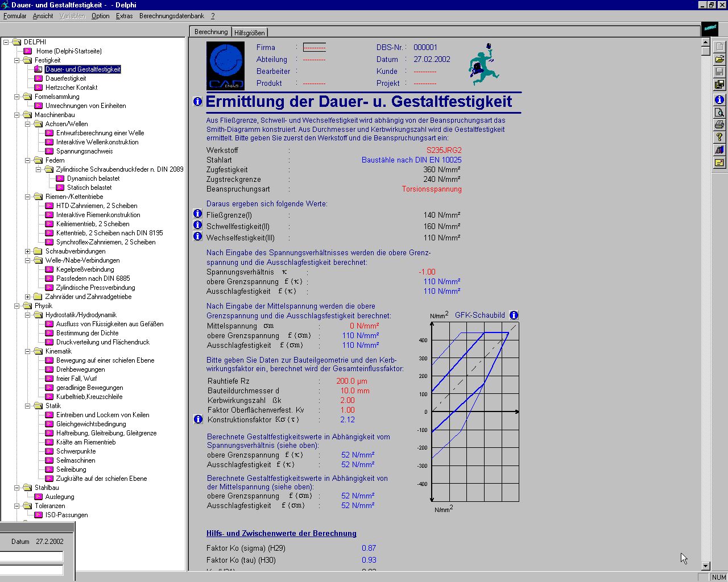The height and width of the screenshot is (582, 728).
Task: Click the books icon in the side toolbar
Action: click(x=719, y=150)
